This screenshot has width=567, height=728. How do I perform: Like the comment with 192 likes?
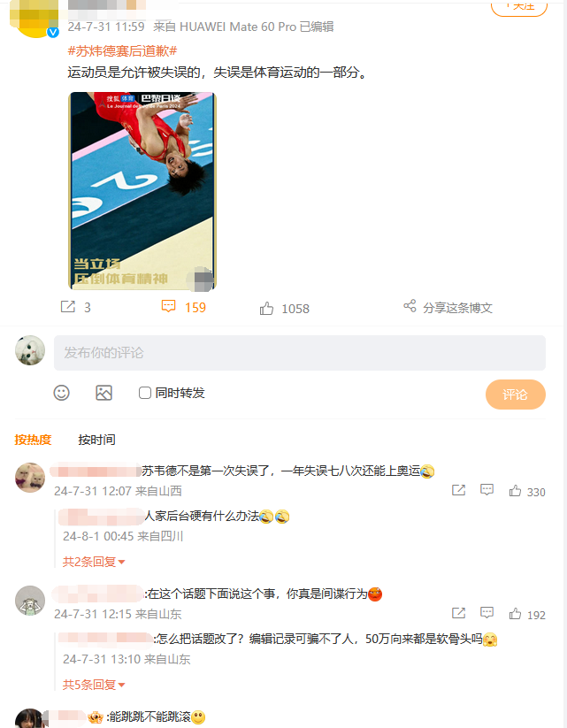[515, 614]
